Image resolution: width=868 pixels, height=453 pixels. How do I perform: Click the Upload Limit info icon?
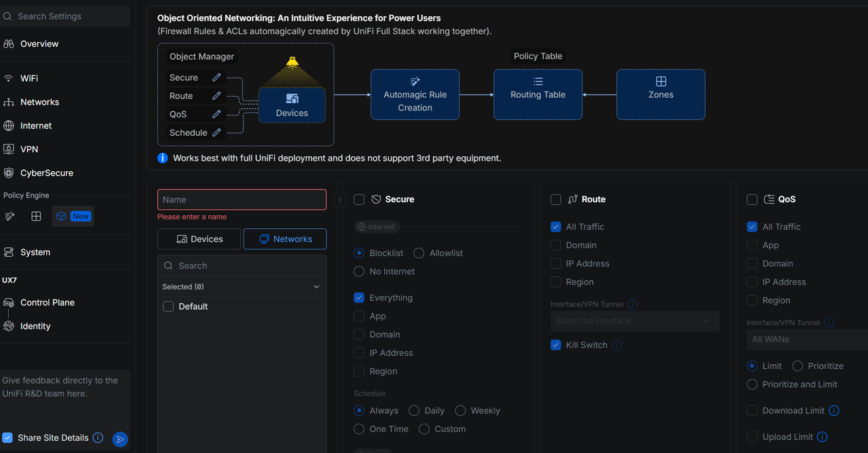pos(823,437)
